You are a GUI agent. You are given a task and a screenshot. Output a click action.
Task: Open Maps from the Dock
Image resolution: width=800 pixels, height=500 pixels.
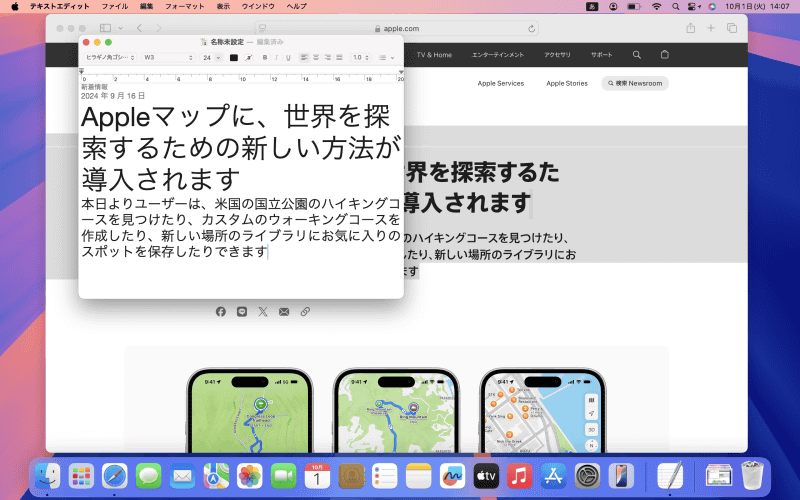click(x=216, y=477)
